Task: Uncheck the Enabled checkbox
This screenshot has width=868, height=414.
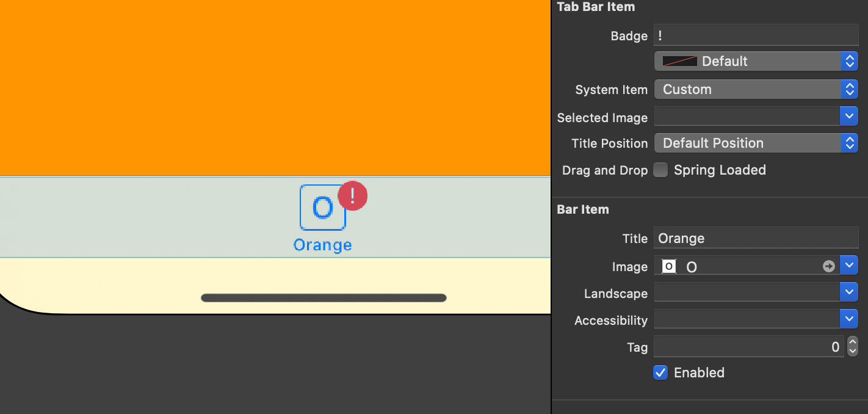Action: (x=660, y=372)
